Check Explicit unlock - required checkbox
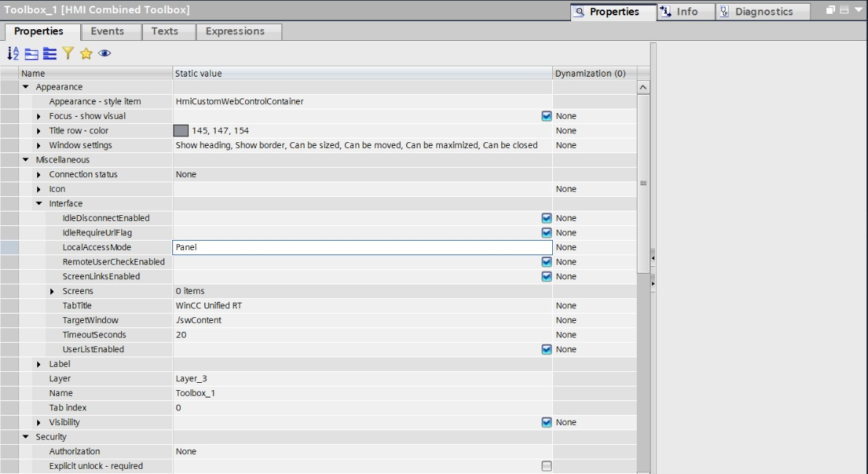 pos(546,466)
